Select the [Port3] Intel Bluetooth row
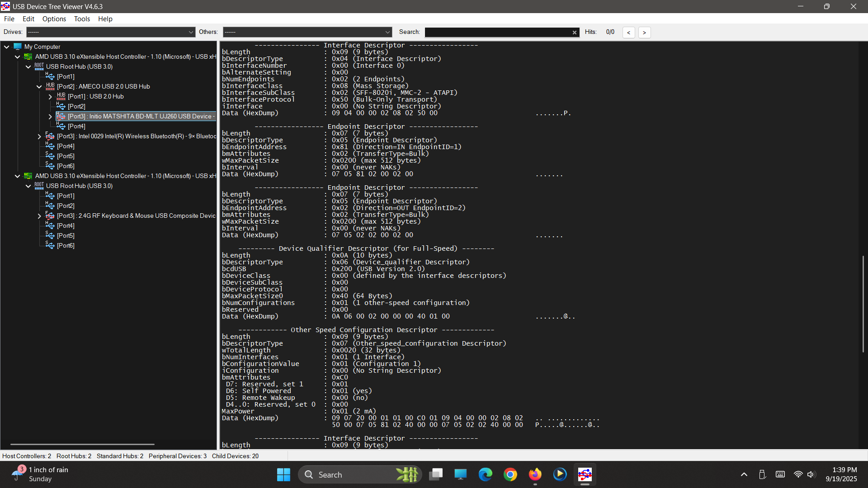This screenshot has width=868, height=488. point(136,136)
